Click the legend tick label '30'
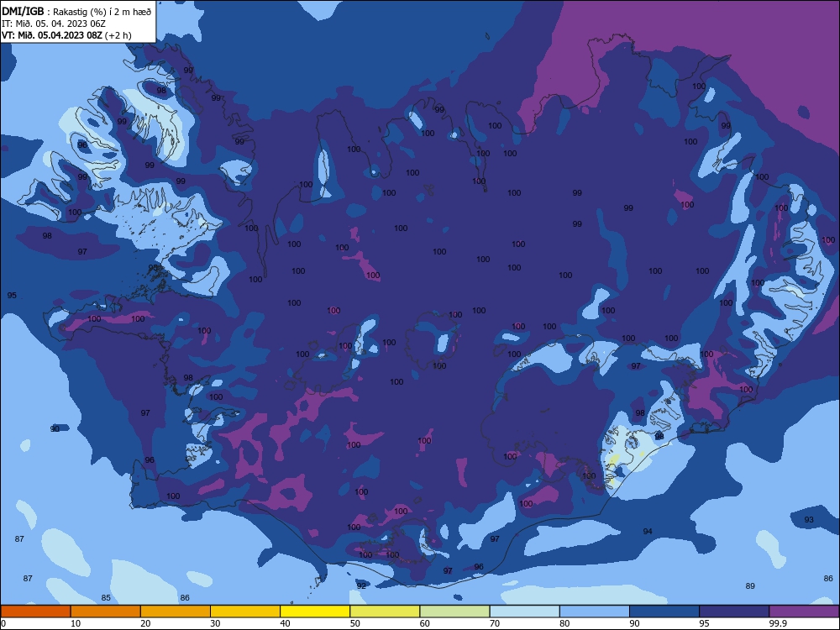The width and height of the screenshot is (840, 630). coord(215,623)
